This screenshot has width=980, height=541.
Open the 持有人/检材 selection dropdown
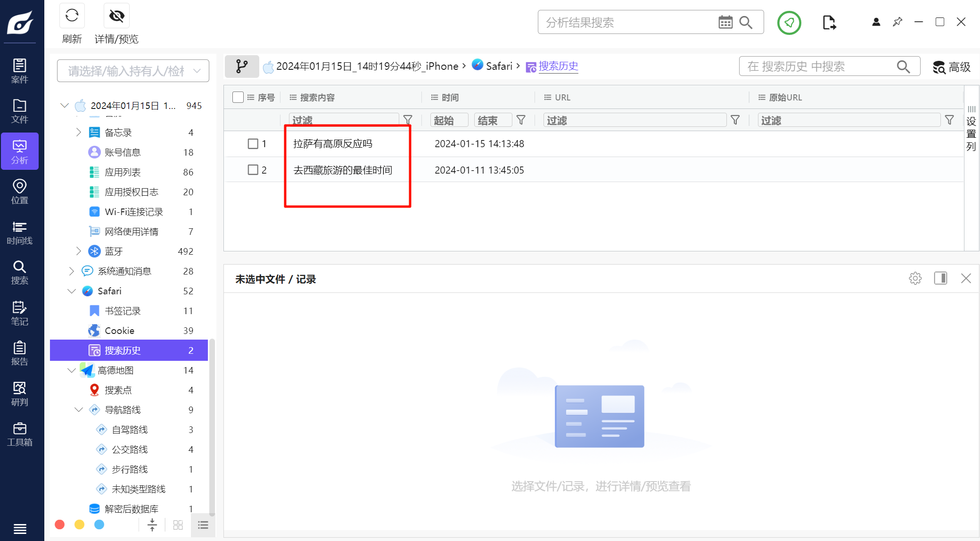133,71
